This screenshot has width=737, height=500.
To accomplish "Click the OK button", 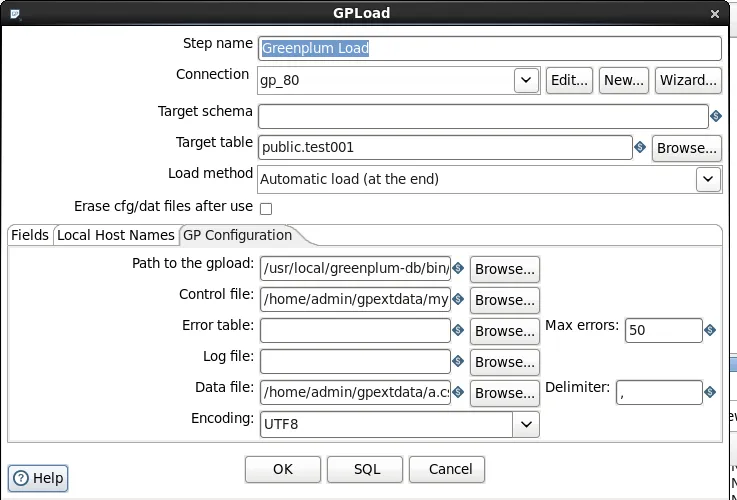I will [x=283, y=469].
